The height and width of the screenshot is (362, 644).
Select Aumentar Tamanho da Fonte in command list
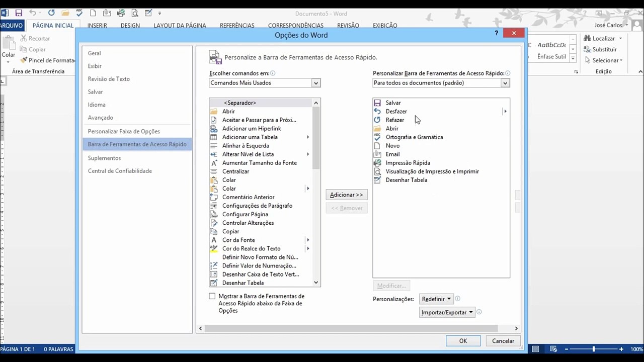(x=261, y=163)
